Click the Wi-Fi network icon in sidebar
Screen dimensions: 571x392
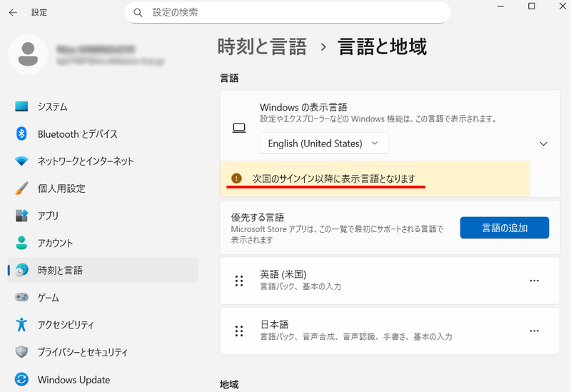pos(21,161)
